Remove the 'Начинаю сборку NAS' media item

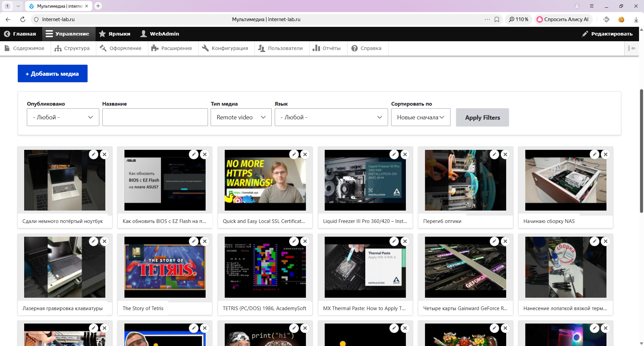[x=605, y=155]
